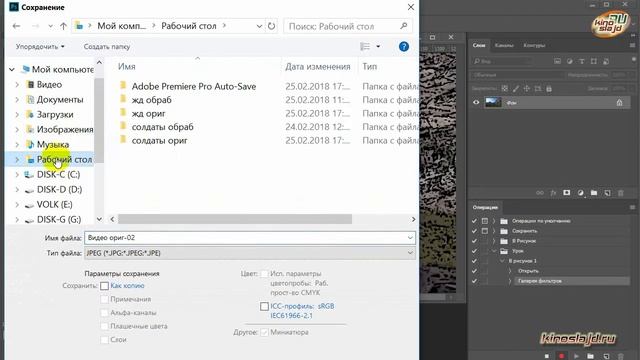
Task: Check the Как копию checkbox
Action: click(x=104, y=286)
